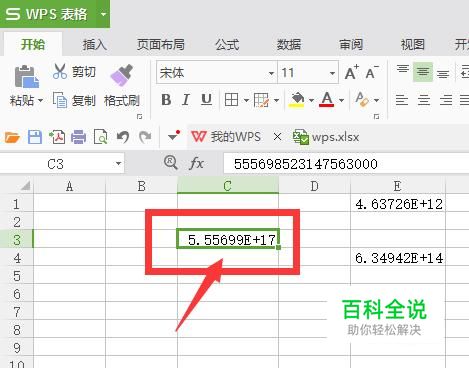Viewport: 469px width, 368px height.
Task: Increase font size with A+ icon
Action: [352, 72]
